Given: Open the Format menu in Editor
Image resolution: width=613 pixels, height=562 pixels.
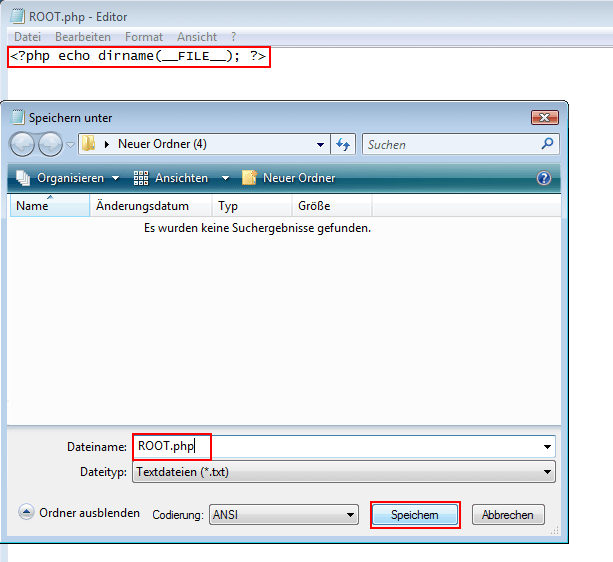Looking at the screenshot, I should coord(144,37).
